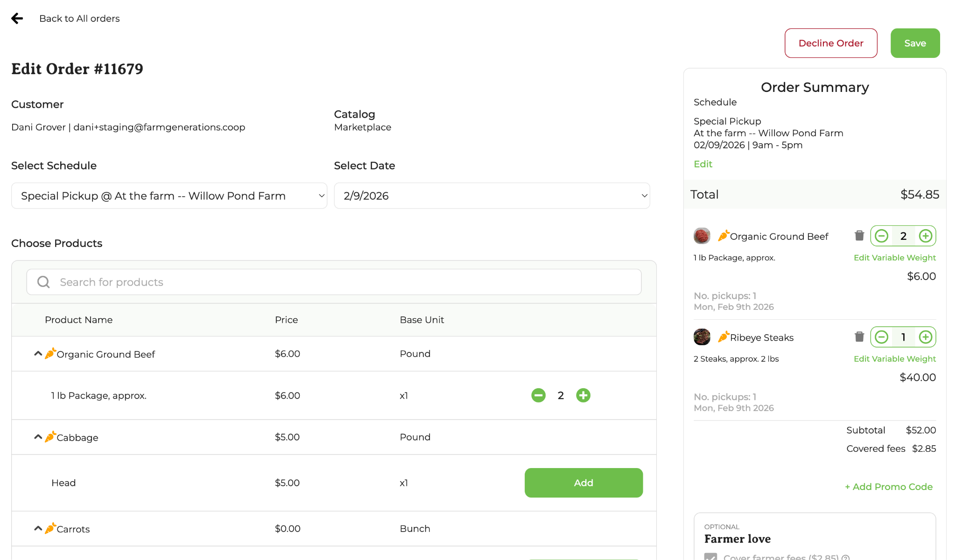Delete Ribeye Steaks from order summary

coord(859,337)
